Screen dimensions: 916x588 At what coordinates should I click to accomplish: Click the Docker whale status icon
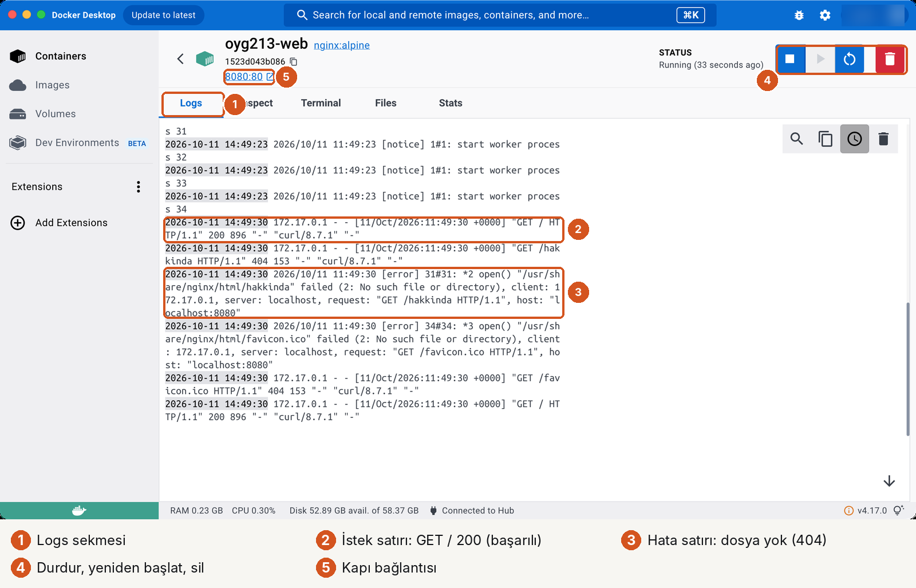(x=79, y=511)
